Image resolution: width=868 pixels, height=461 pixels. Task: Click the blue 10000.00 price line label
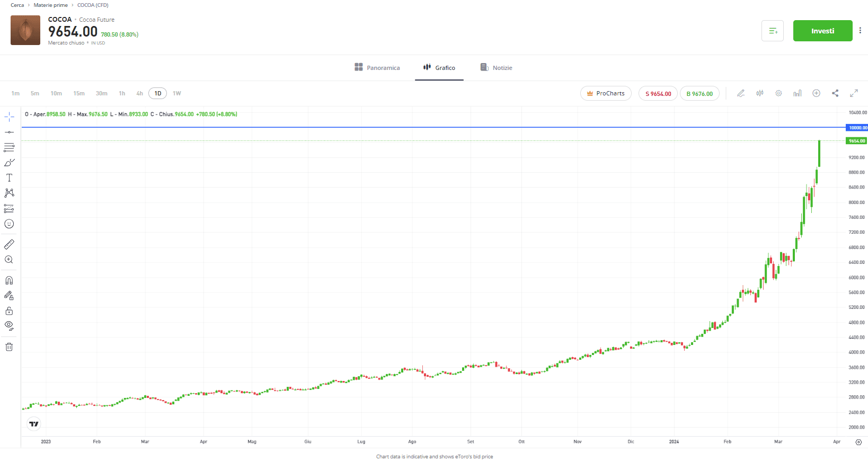point(857,128)
